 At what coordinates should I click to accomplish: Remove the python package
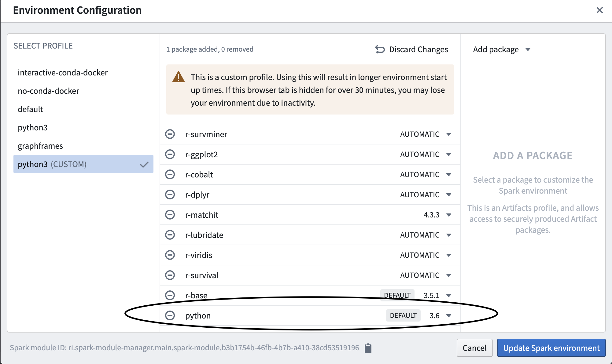click(x=170, y=315)
